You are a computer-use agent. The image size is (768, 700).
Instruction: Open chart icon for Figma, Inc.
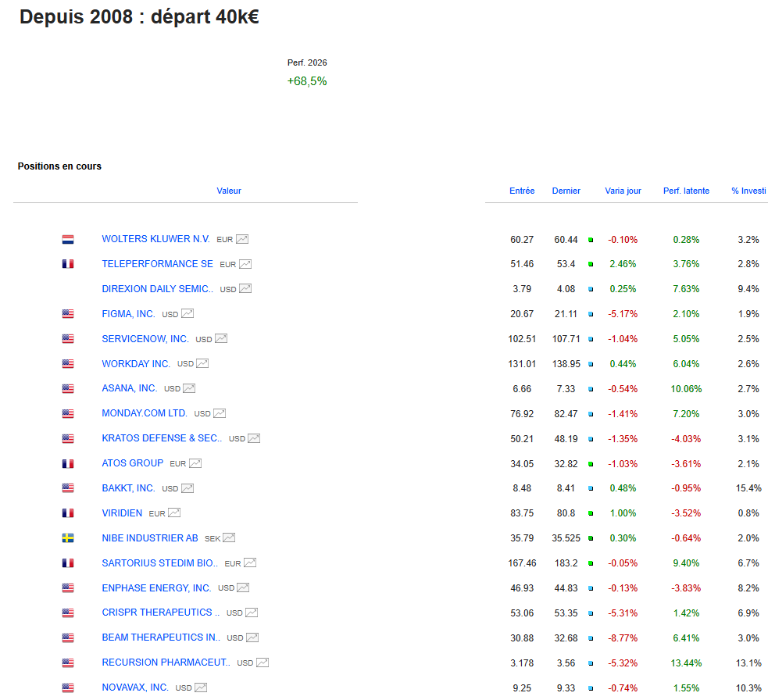click(x=187, y=313)
